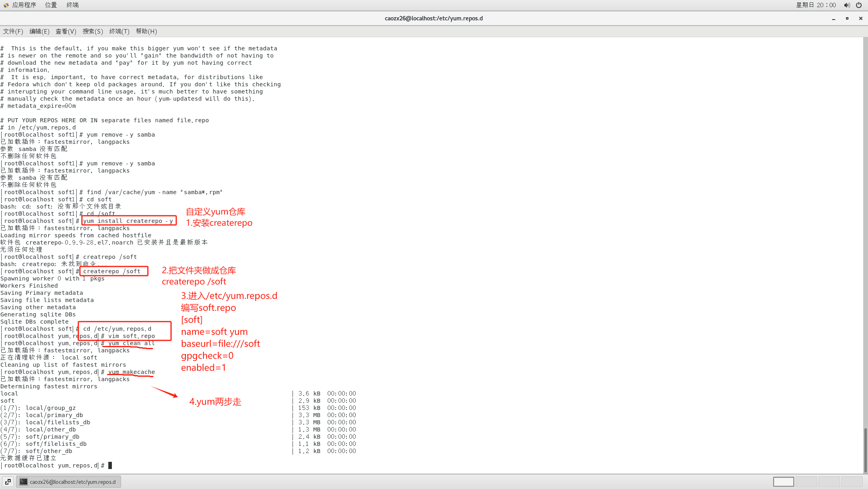Open the 位置 places menu
Screen dimensions: 868x489
point(51,5)
